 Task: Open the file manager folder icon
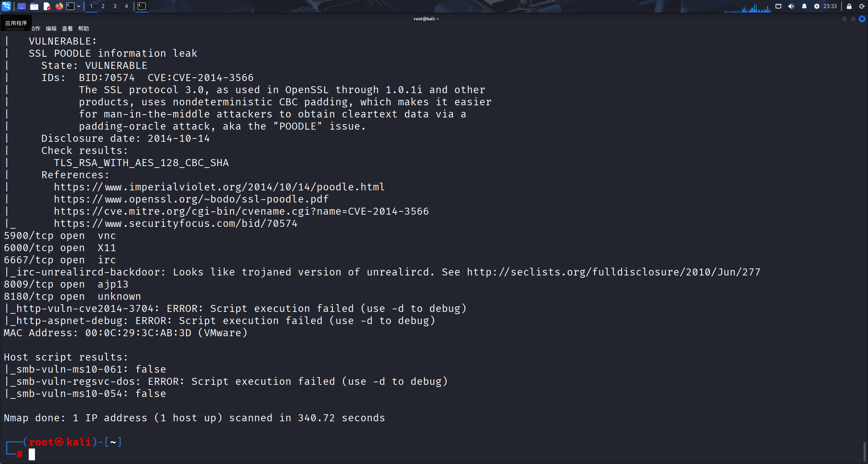[x=34, y=6]
